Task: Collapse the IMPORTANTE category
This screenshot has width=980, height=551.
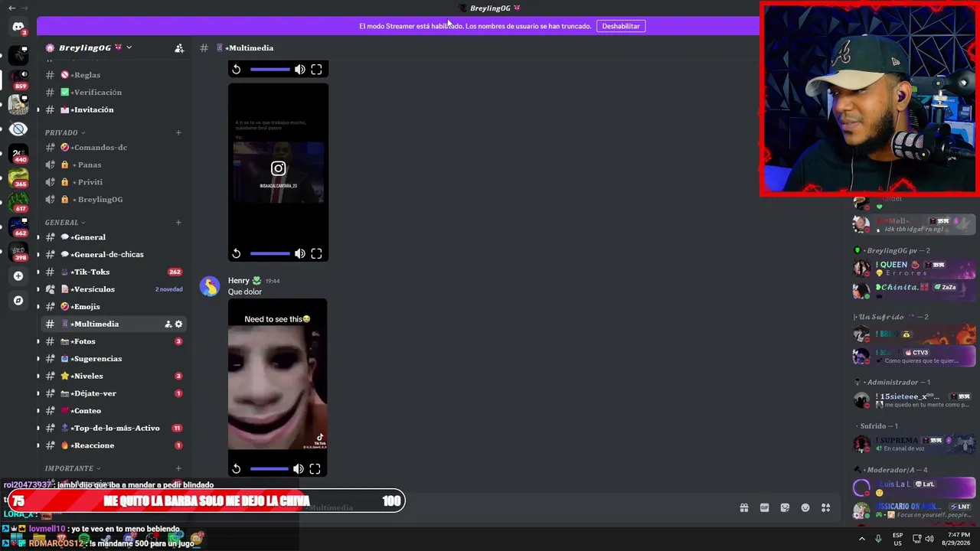Action: [x=73, y=468]
